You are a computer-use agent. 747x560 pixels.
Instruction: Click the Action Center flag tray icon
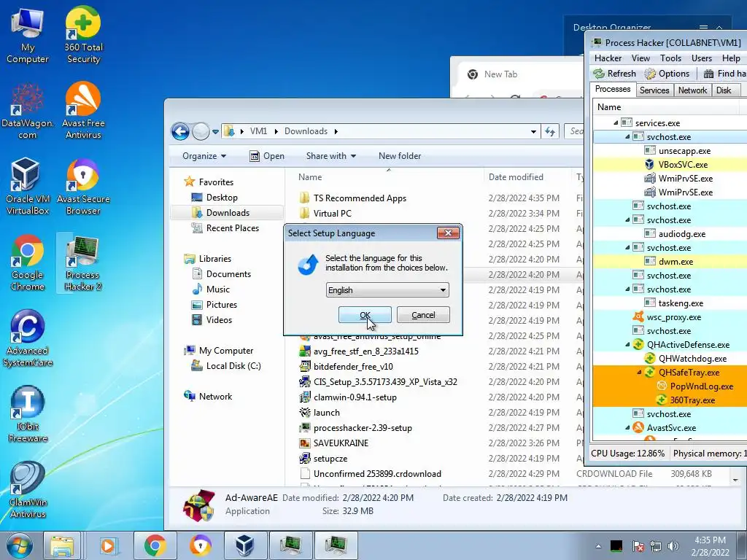(638, 545)
